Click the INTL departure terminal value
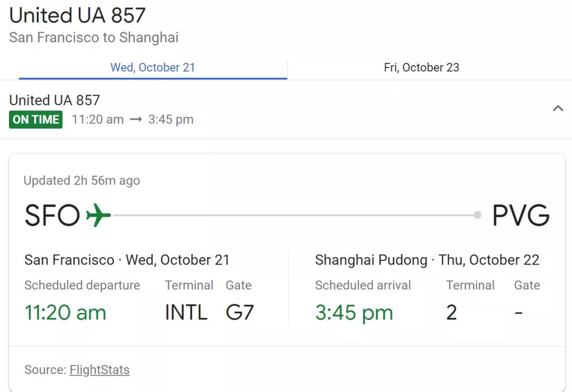Screen dimensions: 572x392 click(186, 313)
